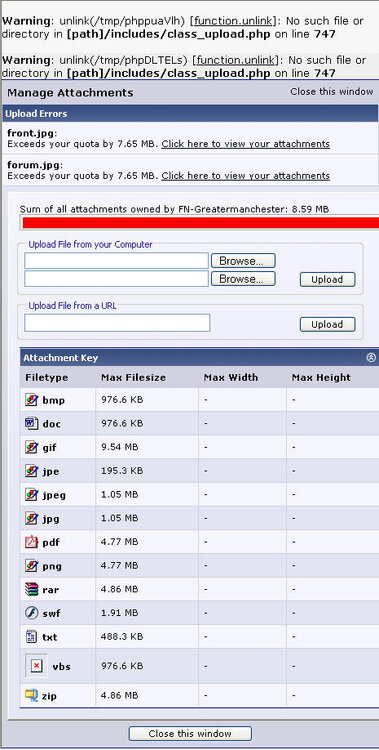Upload the file from a URL
The image size is (379, 750).
[327, 324]
